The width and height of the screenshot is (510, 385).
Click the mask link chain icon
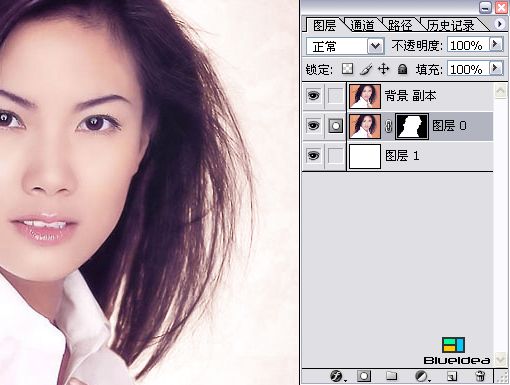coord(388,126)
